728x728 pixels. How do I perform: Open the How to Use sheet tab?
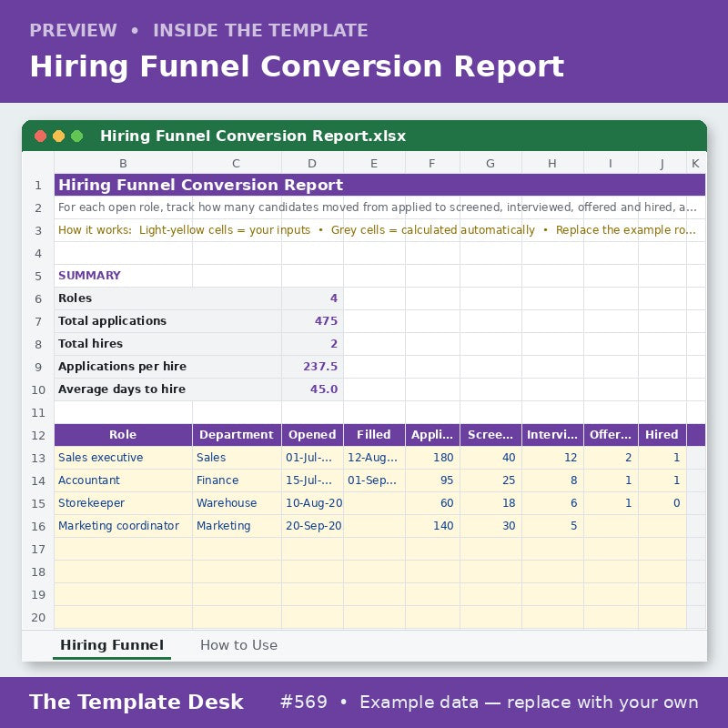click(x=238, y=645)
